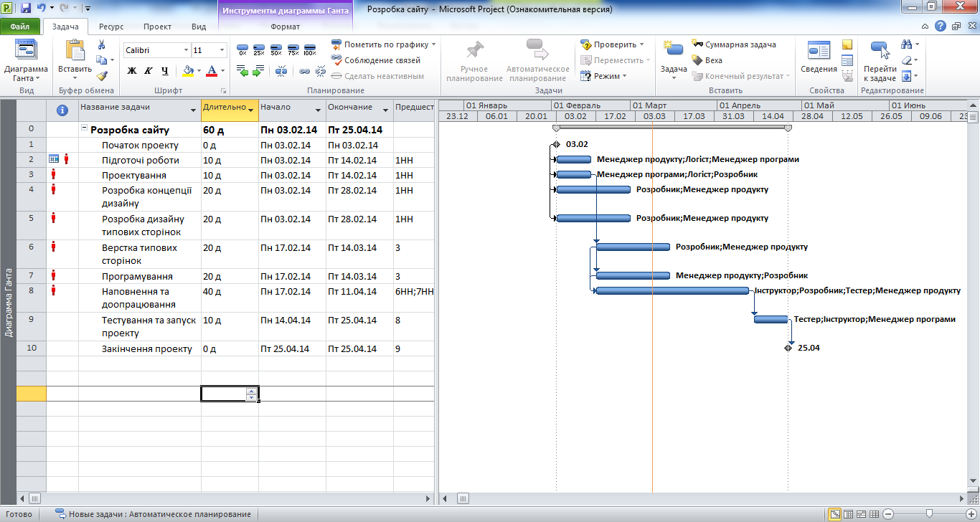Open the Проверить dropdown
The height and width of the screenshot is (522, 980).
[613, 44]
